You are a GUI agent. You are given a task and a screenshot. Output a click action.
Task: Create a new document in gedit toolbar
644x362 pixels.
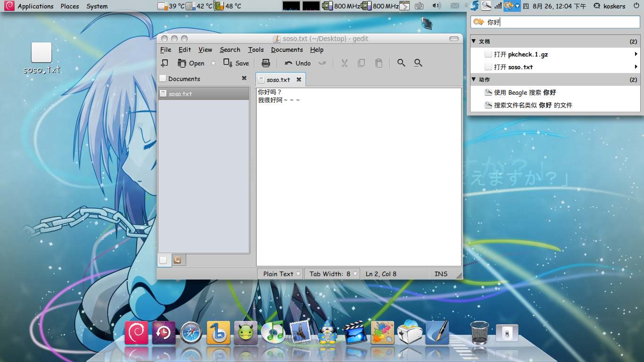point(165,63)
